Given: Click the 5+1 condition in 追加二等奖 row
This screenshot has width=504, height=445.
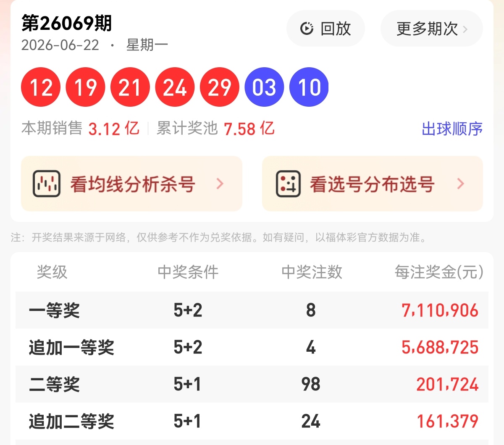Looking at the screenshot, I should 187,421.
